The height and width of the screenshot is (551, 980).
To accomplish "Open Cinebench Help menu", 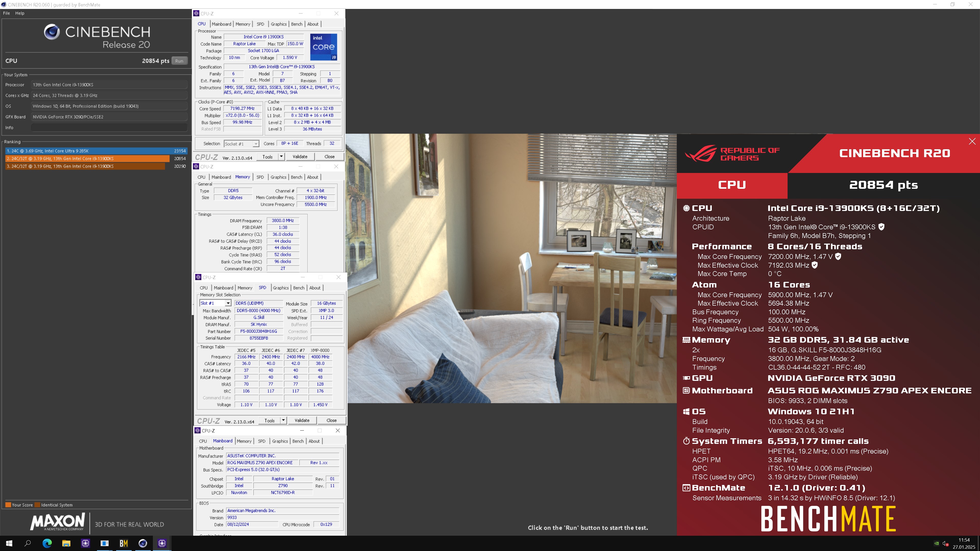I will pos(20,13).
